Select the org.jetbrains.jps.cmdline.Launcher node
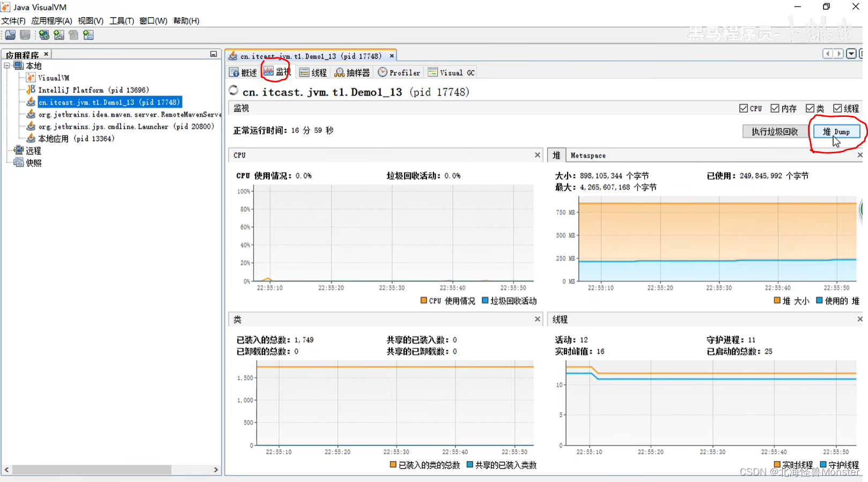The image size is (868, 482). tap(126, 127)
